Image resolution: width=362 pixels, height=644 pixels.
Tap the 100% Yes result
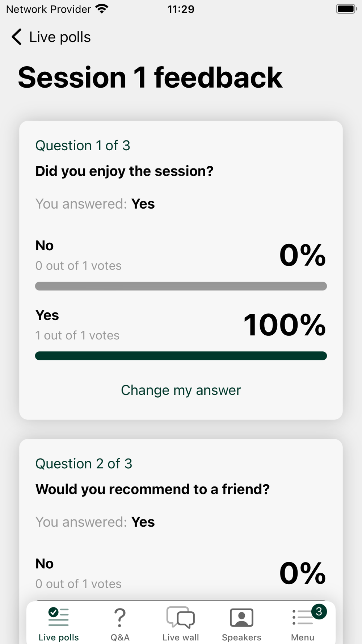285,325
